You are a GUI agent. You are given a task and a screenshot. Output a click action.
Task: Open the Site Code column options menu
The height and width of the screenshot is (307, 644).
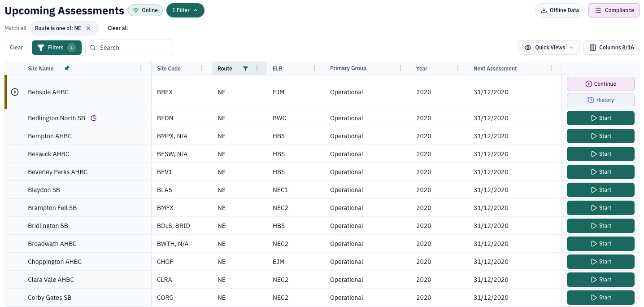(x=202, y=69)
